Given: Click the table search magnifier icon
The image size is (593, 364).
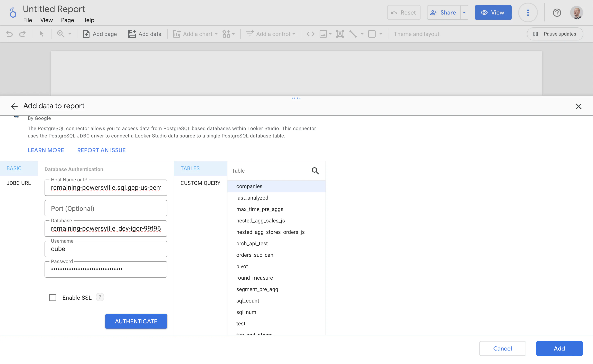Looking at the screenshot, I should coord(315,171).
